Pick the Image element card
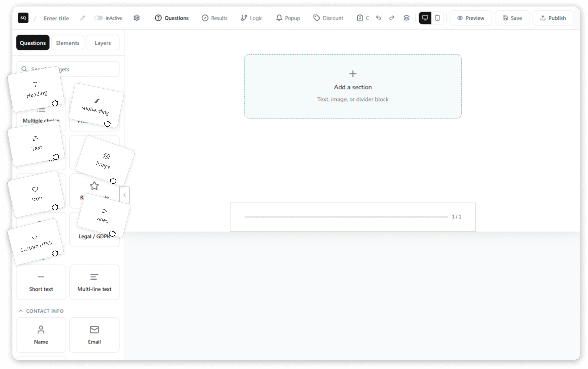 coord(105,161)
